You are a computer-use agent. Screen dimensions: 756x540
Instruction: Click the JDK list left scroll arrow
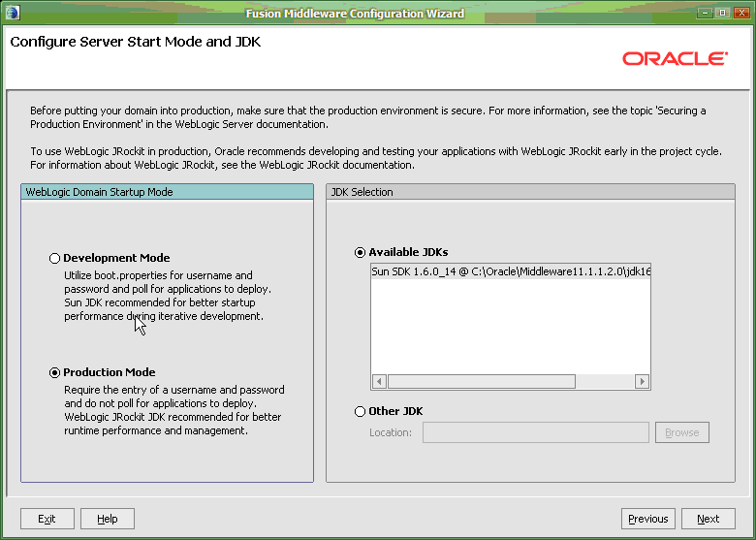click(379, 381)
